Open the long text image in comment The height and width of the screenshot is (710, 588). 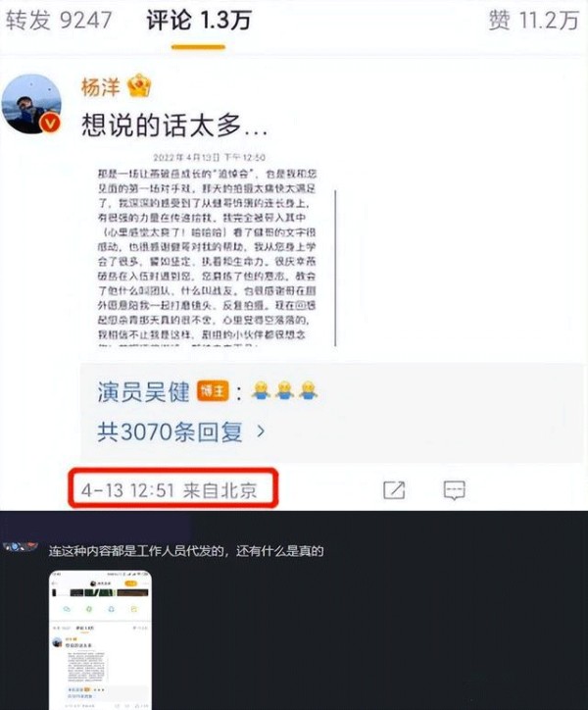[x=217, y=250]
